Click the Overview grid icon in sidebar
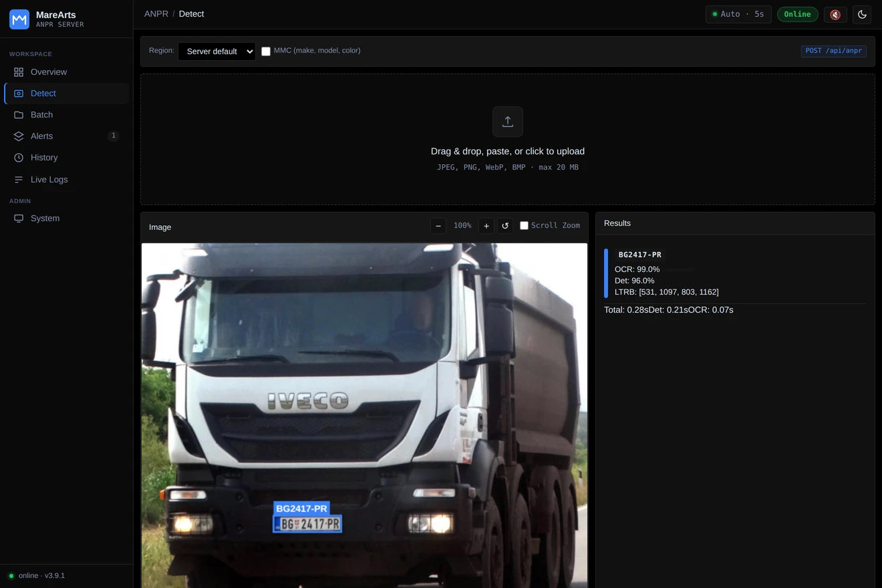The image size is (882, 588). pyautogui.click(x=19, y=72)
